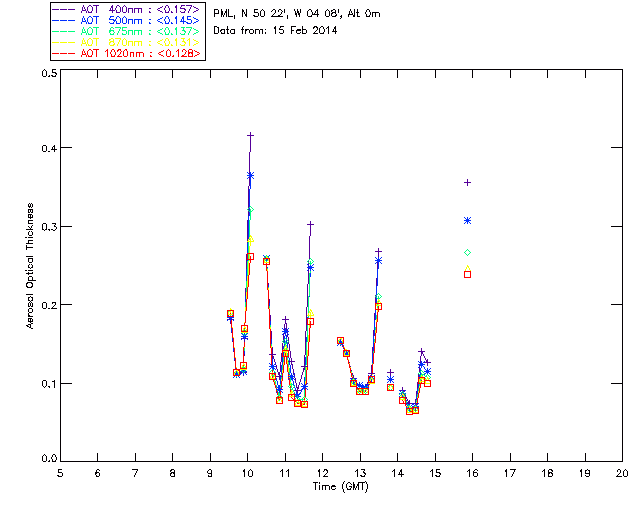Click the purple plus peak near time 13.5
640x512 pixels.
[378, 251]
